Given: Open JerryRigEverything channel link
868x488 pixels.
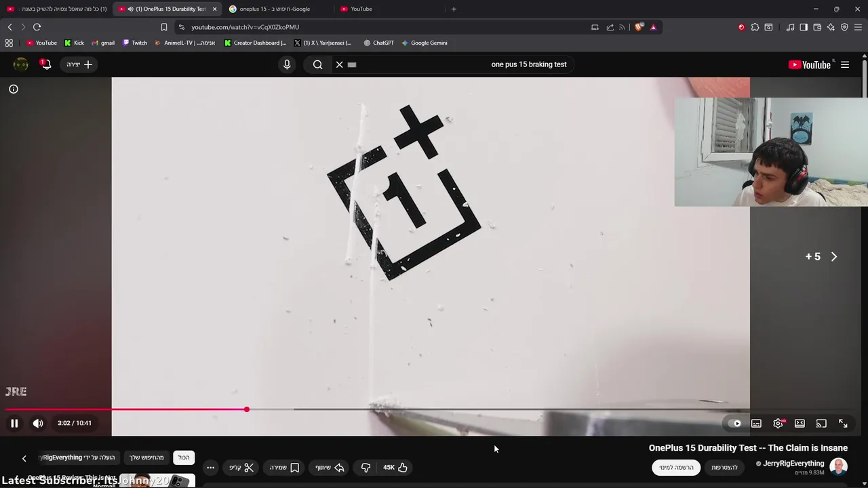Looking at the screenshot, I should [x=793, y=464].
